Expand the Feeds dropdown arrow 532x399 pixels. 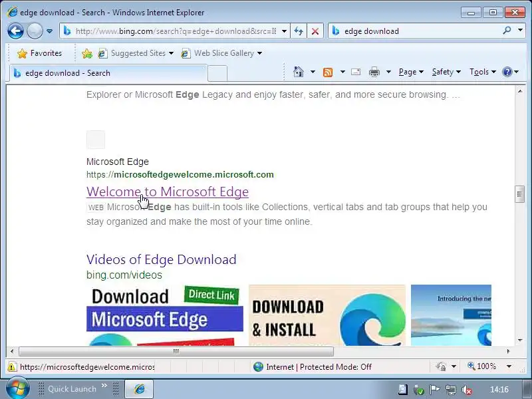coord(342,72)
